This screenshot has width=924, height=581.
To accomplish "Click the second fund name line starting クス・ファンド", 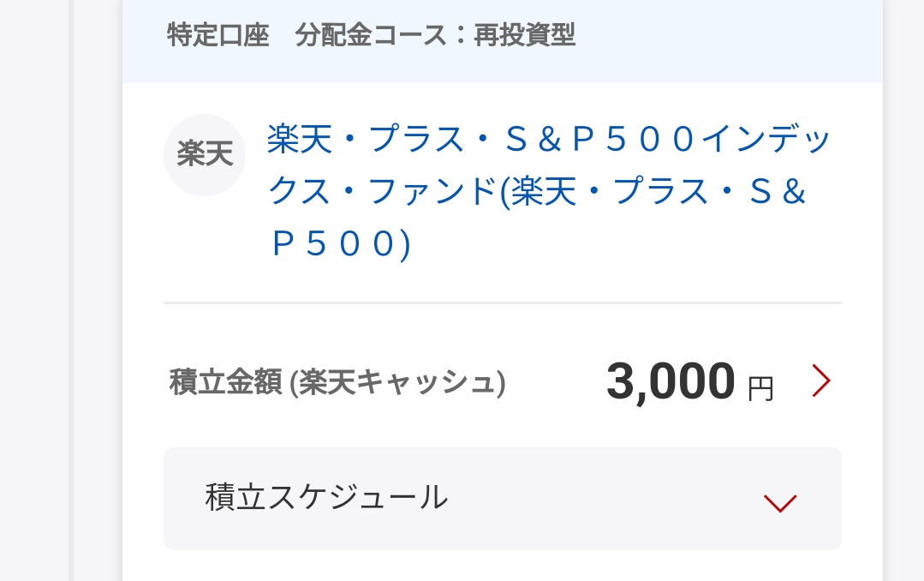I will (537, 192).
